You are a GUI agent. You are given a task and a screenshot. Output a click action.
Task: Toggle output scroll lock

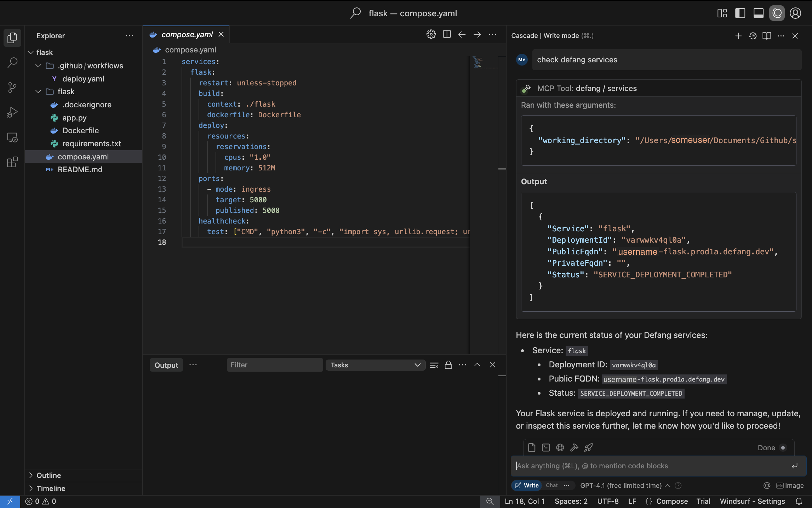click(448, 365)
